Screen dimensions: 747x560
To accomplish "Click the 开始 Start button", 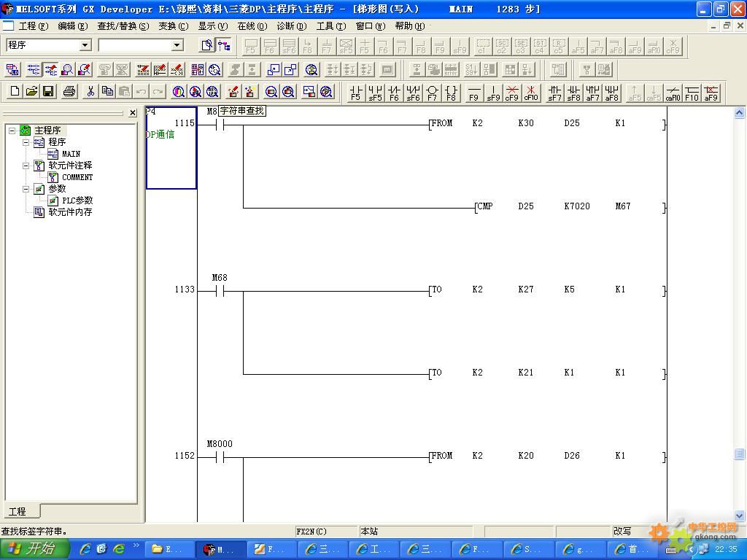I will coord(35,549).
